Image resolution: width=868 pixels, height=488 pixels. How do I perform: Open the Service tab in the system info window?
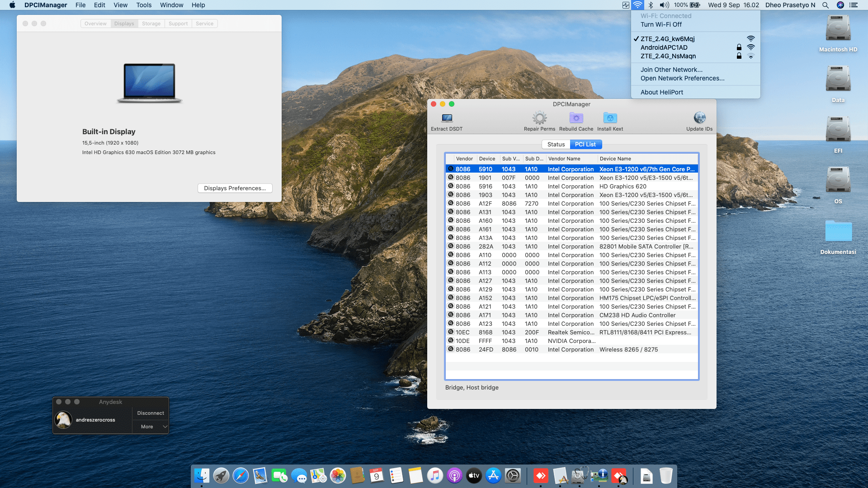click(x=204, y=23)
